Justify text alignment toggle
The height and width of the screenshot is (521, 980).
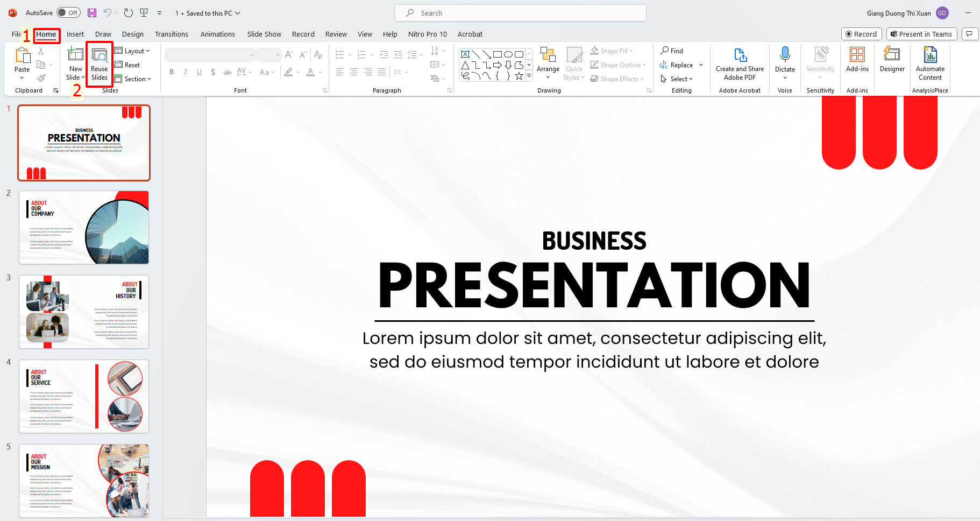(382, 72)
